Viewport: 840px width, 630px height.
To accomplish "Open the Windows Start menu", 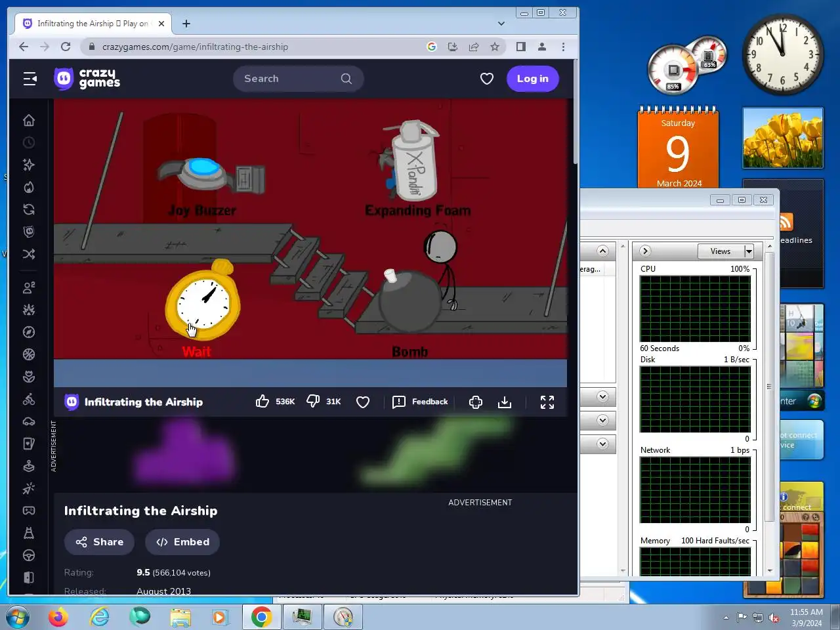I will tap(17, 618).
